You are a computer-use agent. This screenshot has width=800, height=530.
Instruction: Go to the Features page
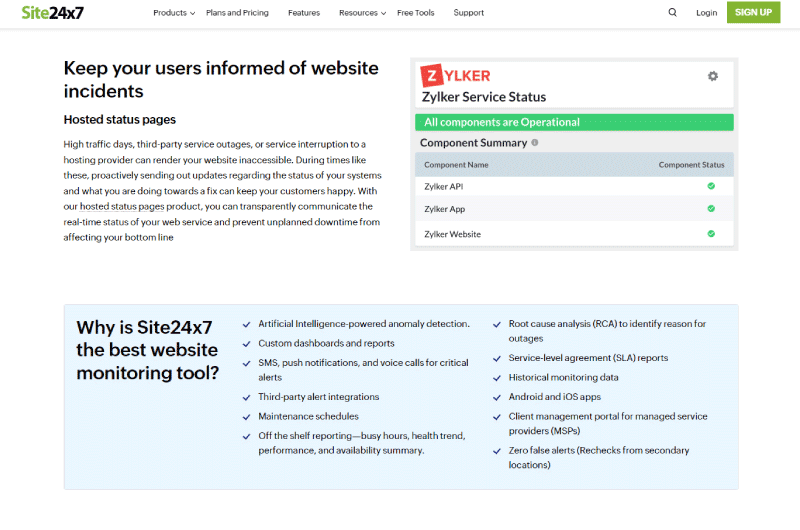point(304,13)
